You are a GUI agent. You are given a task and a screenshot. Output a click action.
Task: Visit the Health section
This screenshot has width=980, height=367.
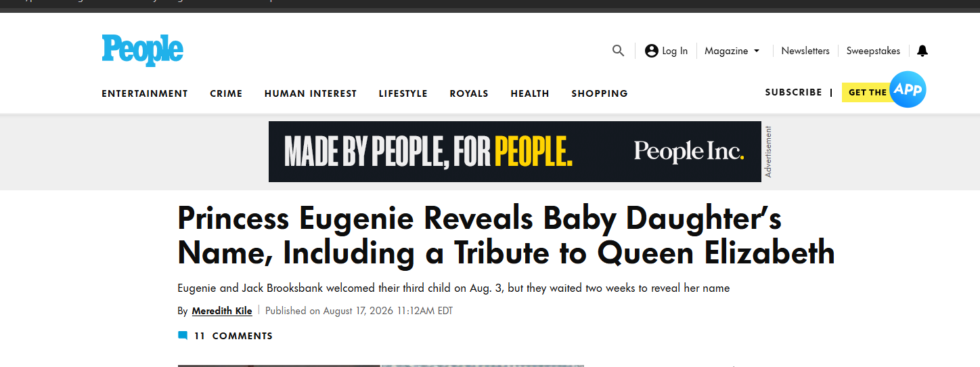(530, 93)
